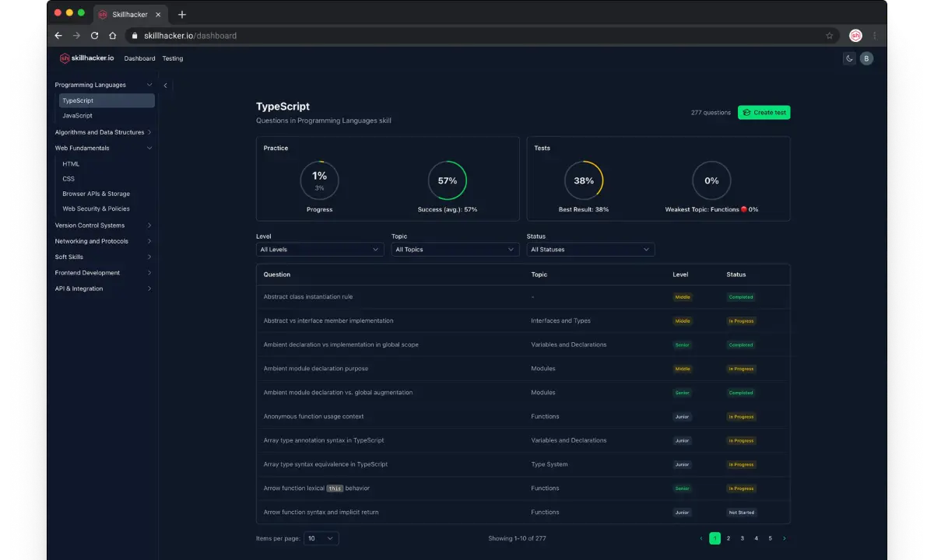Bookmark this page with the star
The height and width of the screenshot is (560, 934).
pyautogui.click(x=830, y=36)
